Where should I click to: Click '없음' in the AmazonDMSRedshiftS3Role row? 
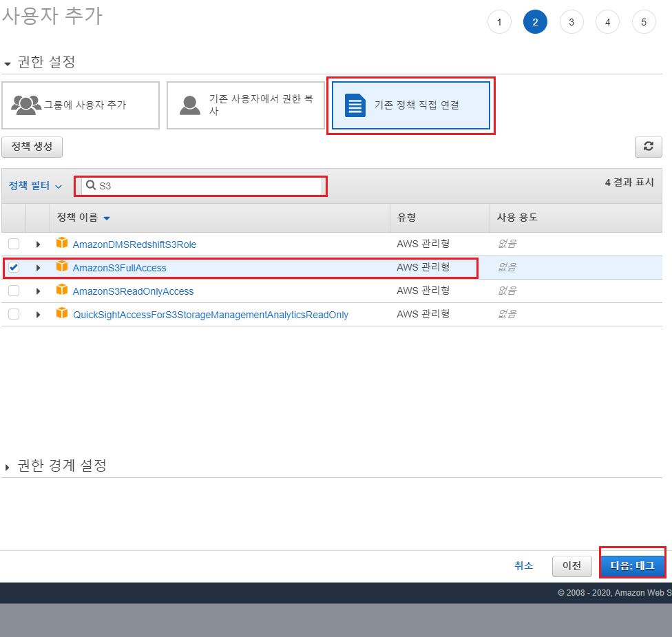[x=507, y=244]
